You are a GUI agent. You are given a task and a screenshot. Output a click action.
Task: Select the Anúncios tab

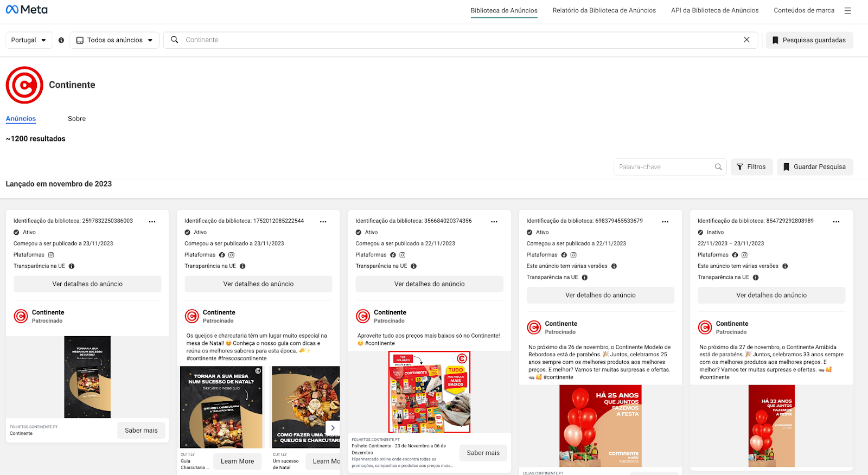point(21,119)
